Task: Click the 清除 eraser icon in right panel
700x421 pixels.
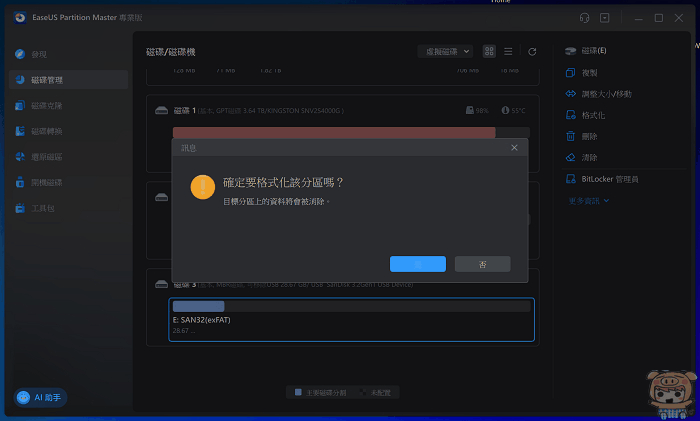Action: point(570,157)
